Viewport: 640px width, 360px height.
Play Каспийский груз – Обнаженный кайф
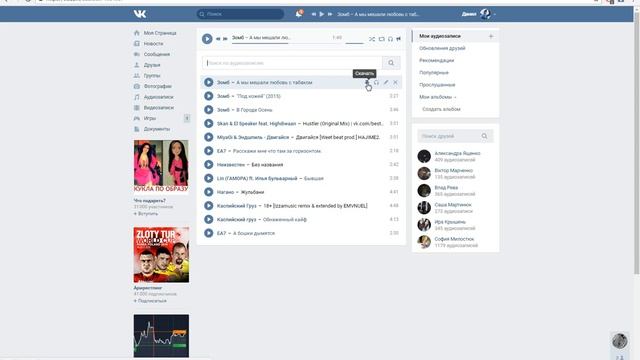(209, 219)
